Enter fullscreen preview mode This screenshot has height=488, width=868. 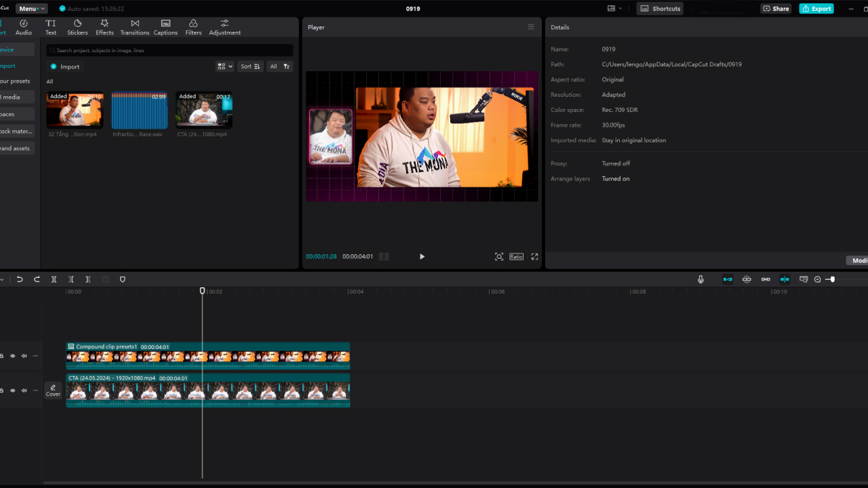pyautogui.click(x=534, y=257)
